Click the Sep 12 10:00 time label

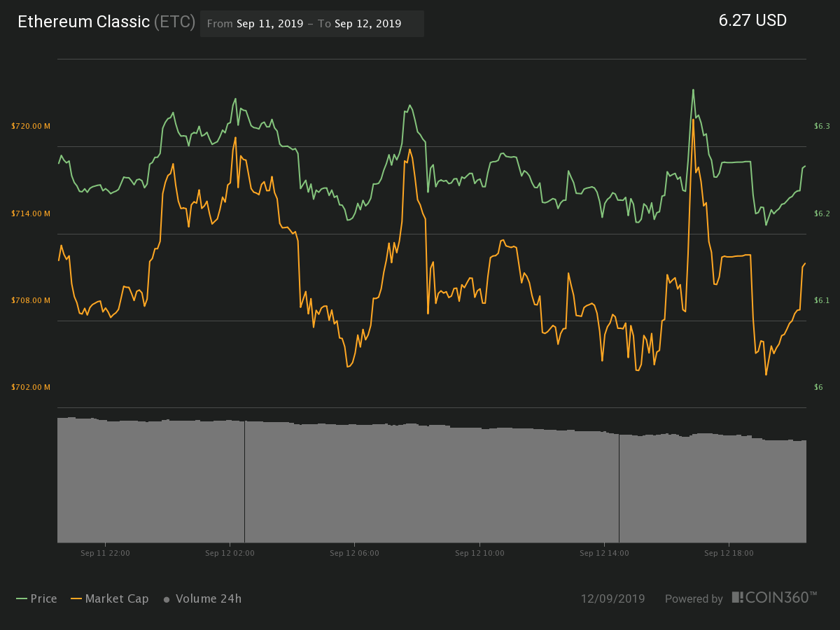coord(479,553)
